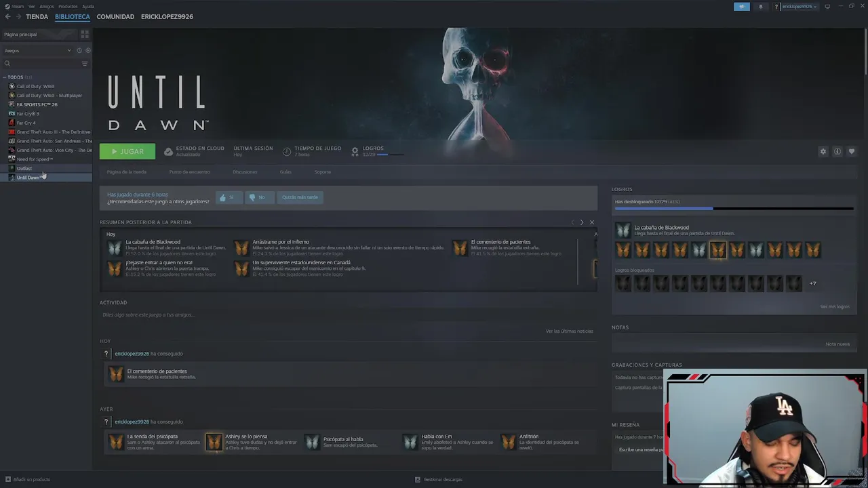Viewport: 868px width, 488px height.
Task: Open Página de la tienda link
Action: click(x=126, y=171)
